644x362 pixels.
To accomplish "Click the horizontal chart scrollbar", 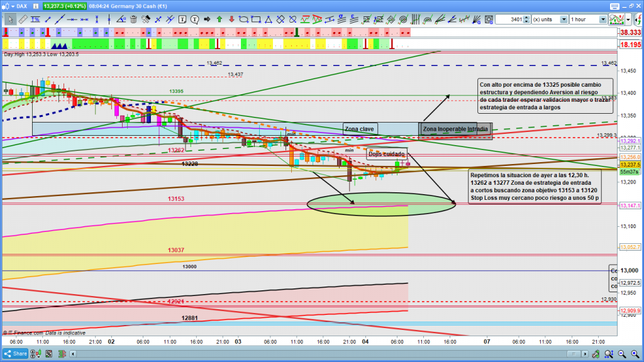I will coord(314,354).
